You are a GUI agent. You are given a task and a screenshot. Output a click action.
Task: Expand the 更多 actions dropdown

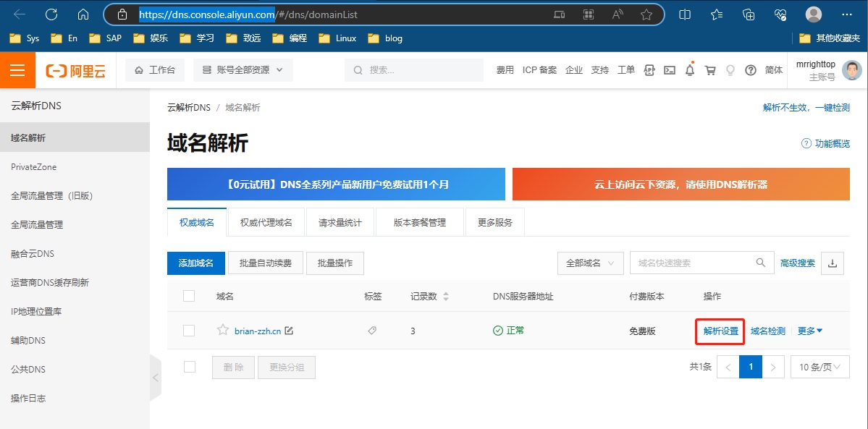point(810,331)
